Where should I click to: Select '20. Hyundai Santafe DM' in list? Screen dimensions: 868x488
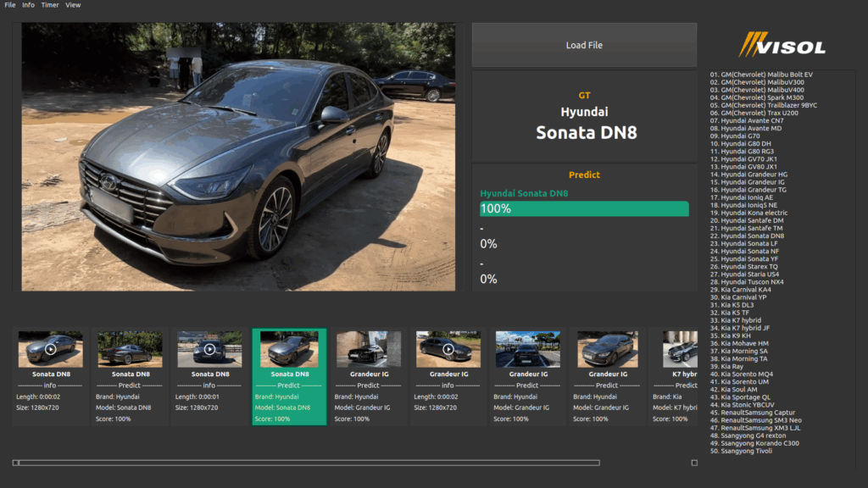pos(747,221)
